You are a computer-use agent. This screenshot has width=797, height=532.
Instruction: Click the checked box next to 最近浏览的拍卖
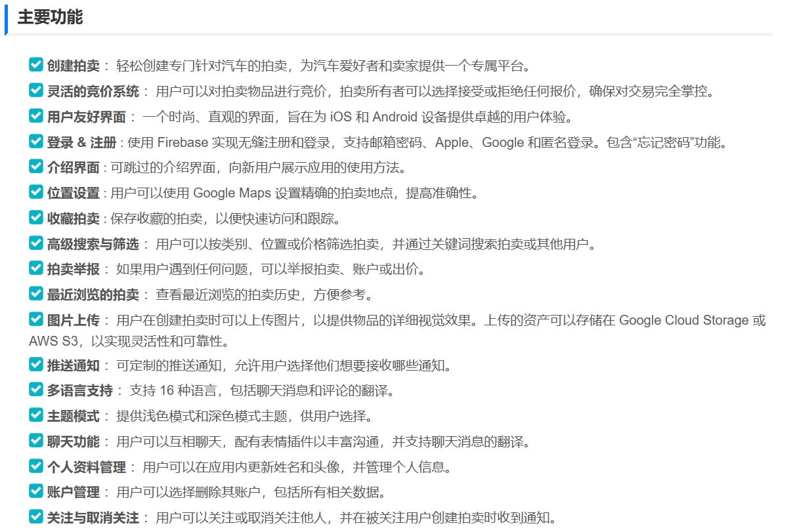(36, 293)
